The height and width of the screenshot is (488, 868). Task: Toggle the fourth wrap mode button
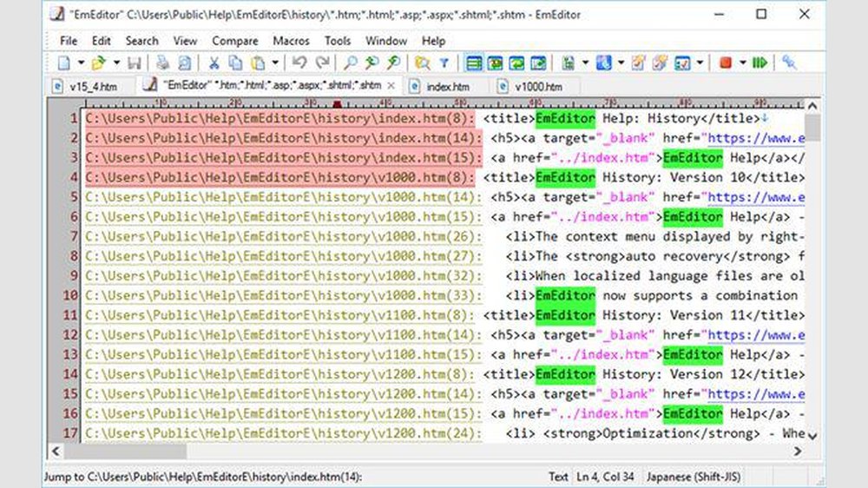click(538, 63)
